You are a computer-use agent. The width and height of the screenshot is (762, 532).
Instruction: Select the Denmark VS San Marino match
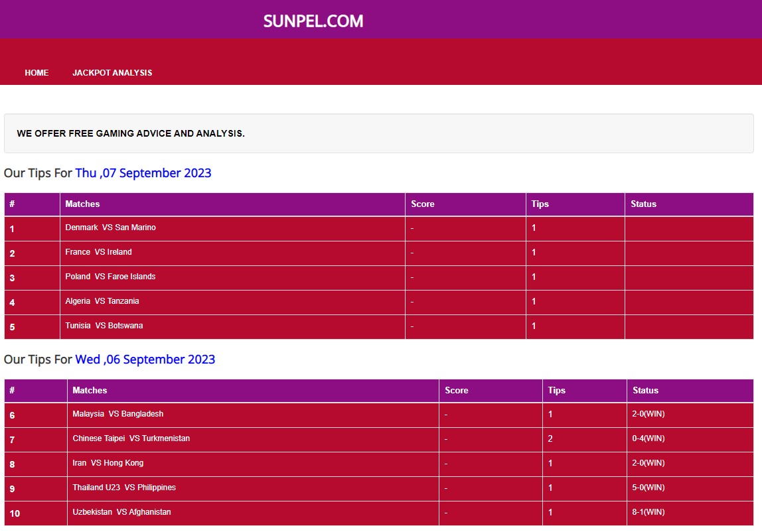coord(110,228)
